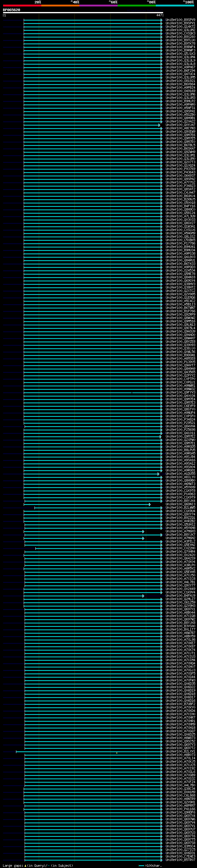Screen dimensions: 197x868
Task: Click hit label UniRef100_Q5J1K3
Action: [180, 54]
